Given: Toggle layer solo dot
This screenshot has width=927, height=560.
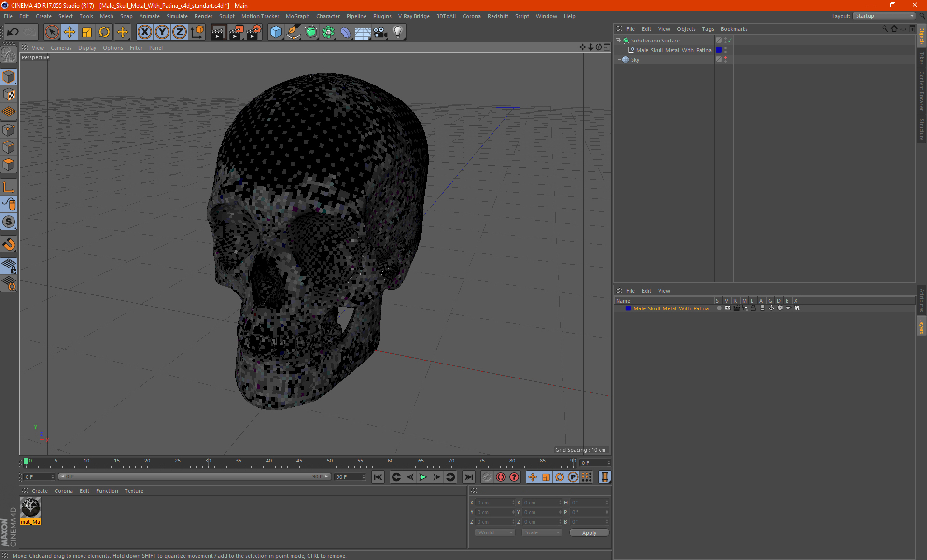Looking at the screenshot, I should pos(719,308).
